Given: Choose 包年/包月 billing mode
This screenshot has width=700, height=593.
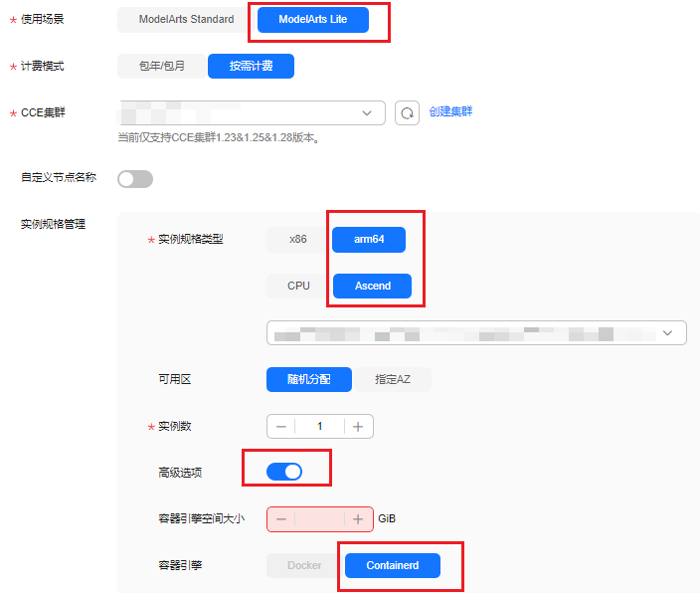Looking at the screenshot, I should [162, 66].
